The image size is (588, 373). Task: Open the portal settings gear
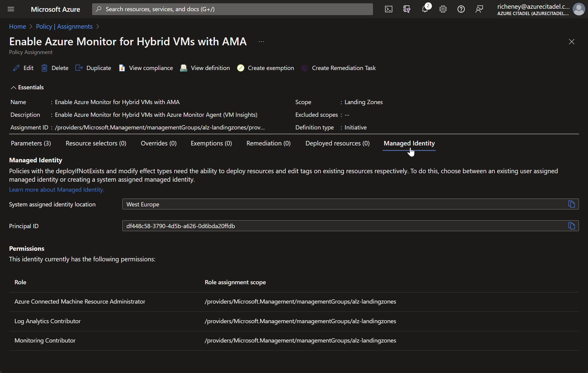tap(443, 9)
